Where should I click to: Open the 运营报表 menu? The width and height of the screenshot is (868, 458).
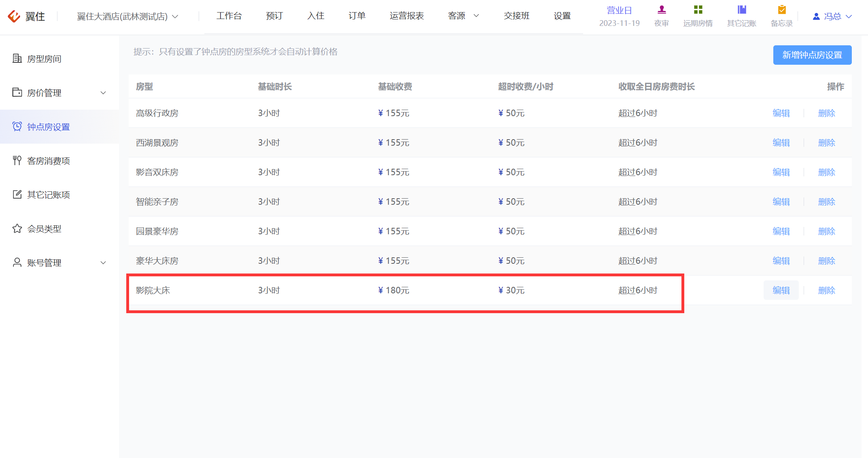407,16
